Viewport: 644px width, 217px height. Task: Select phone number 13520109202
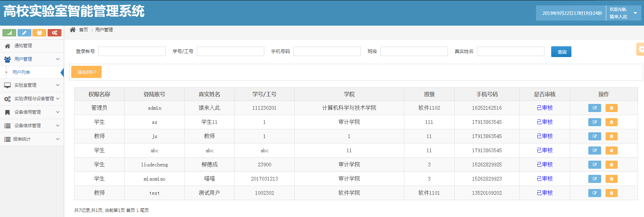pos(487,193)
